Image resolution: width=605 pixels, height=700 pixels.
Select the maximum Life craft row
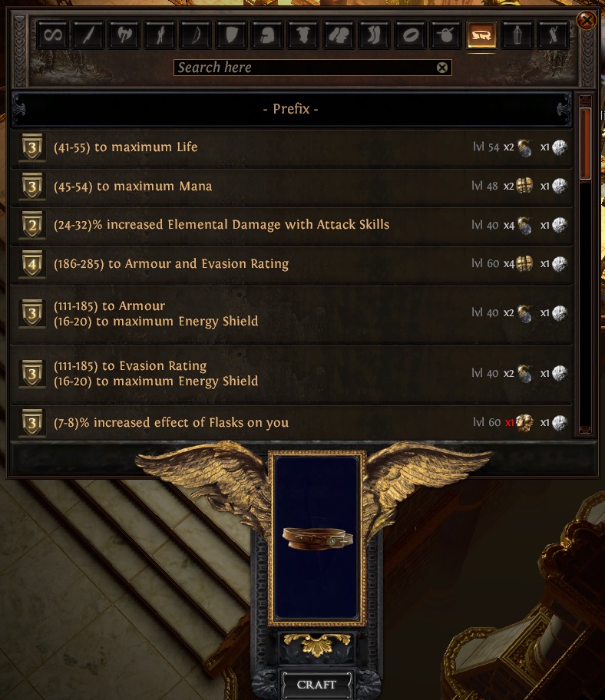coord(292,147)
